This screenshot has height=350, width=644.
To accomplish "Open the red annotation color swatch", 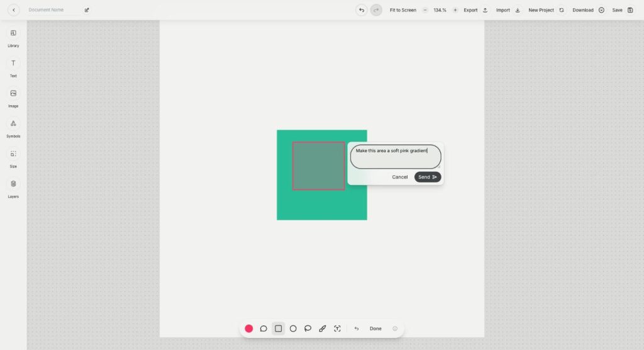I will pyautogui.click(x=248, y=329).
